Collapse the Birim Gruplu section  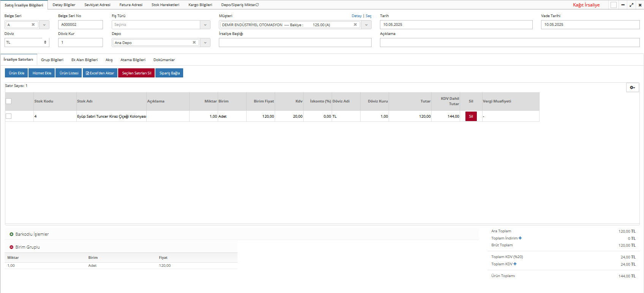(x=11, y=247)
